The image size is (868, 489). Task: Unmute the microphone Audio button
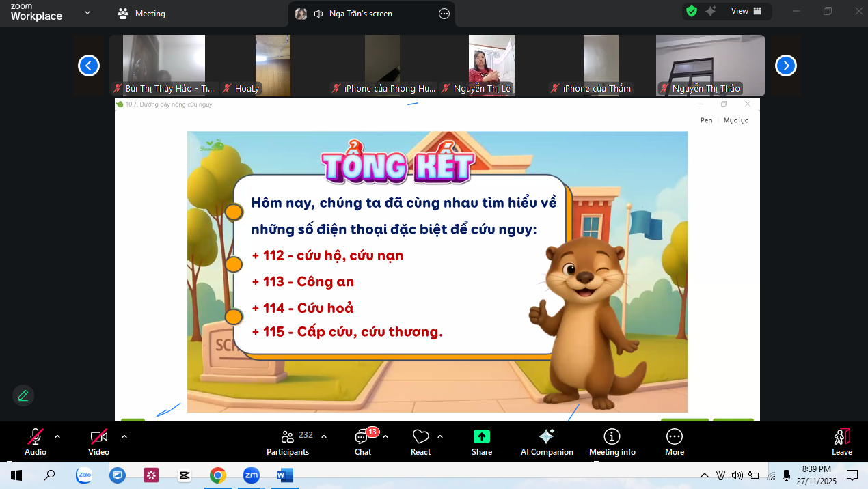[x=36, y=442]
